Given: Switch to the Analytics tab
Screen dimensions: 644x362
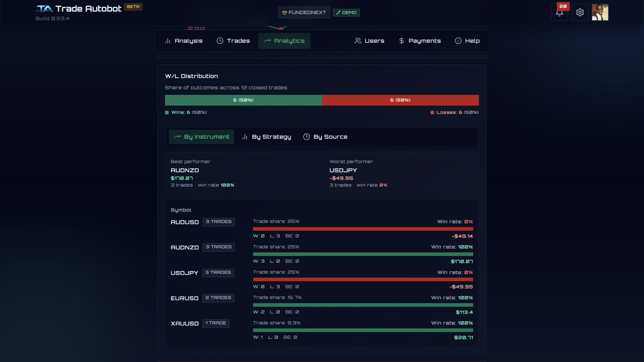Looking at the screenshot, I should (x=284, y=40).
